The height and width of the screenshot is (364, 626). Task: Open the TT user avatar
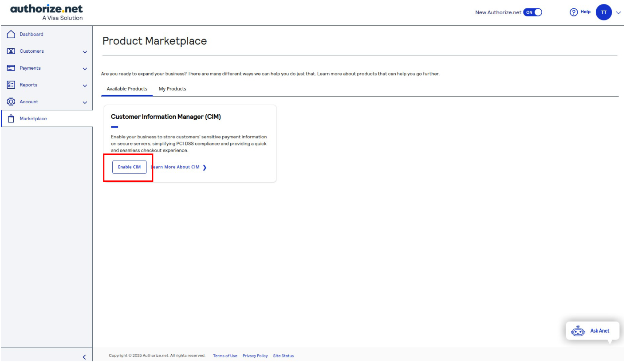[x=603, y=12]
